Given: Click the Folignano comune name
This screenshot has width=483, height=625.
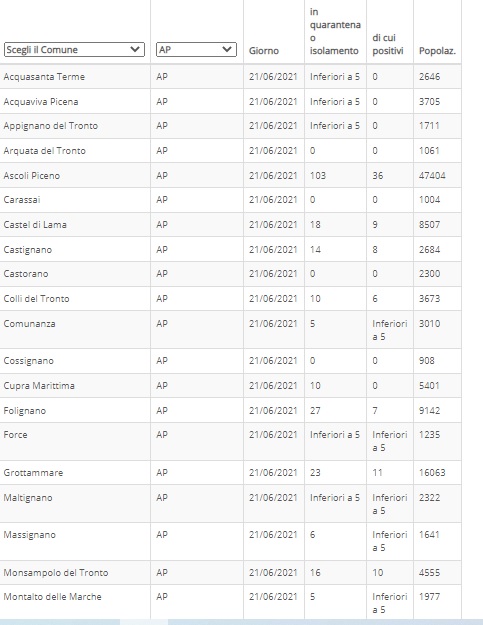Looking at the screenshot, I should pyautogui.click(x=25, y=411).
